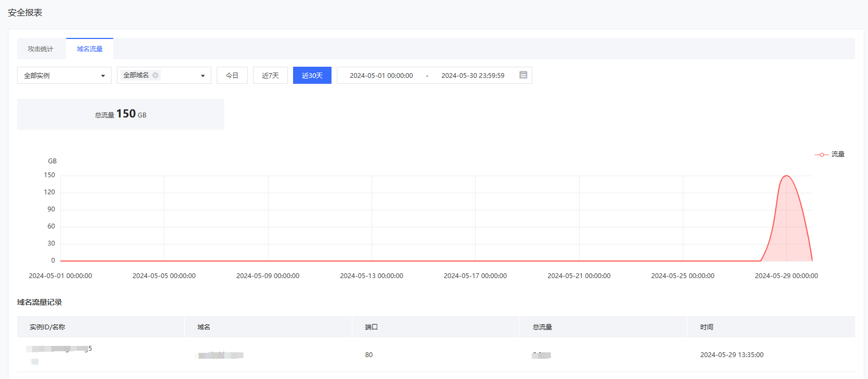The image size is (868, 379).
Task: Click the 域名 column header
Action: pyautogui.click(x=204, y=327)
